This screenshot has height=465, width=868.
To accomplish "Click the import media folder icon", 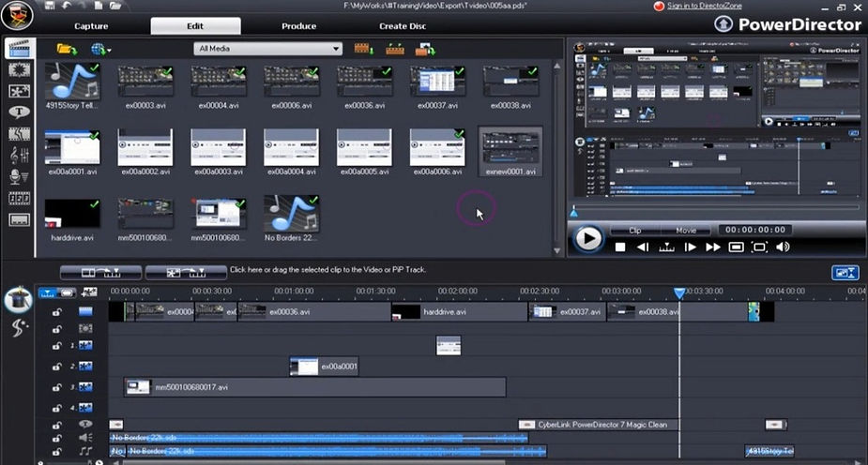I will [x=67, y=49].
